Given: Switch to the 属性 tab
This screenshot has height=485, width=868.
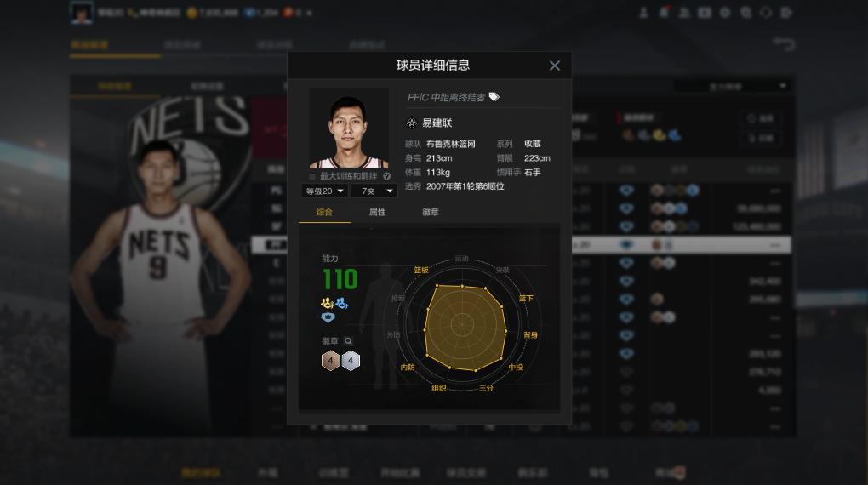Looking at the screenshot, I should tap(377, 212).
